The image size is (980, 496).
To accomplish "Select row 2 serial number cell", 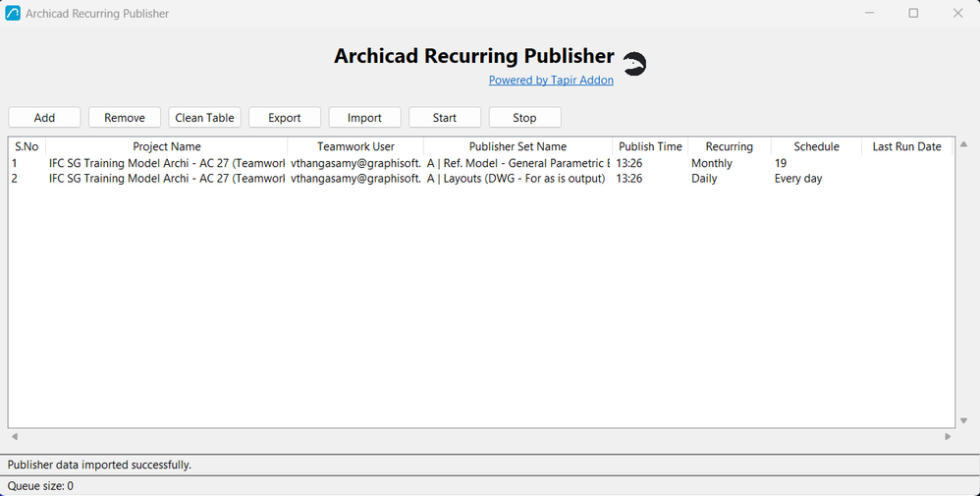I will point(27,178).
